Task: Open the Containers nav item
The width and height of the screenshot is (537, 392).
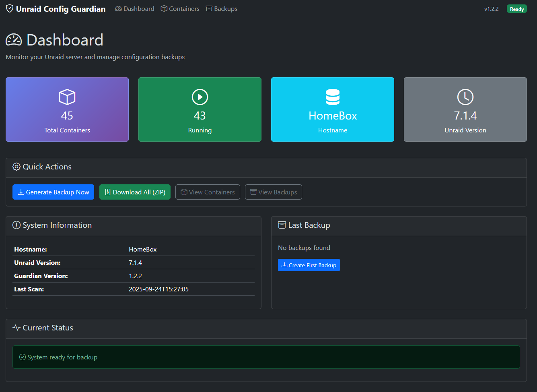Action: tap(180, 9)
